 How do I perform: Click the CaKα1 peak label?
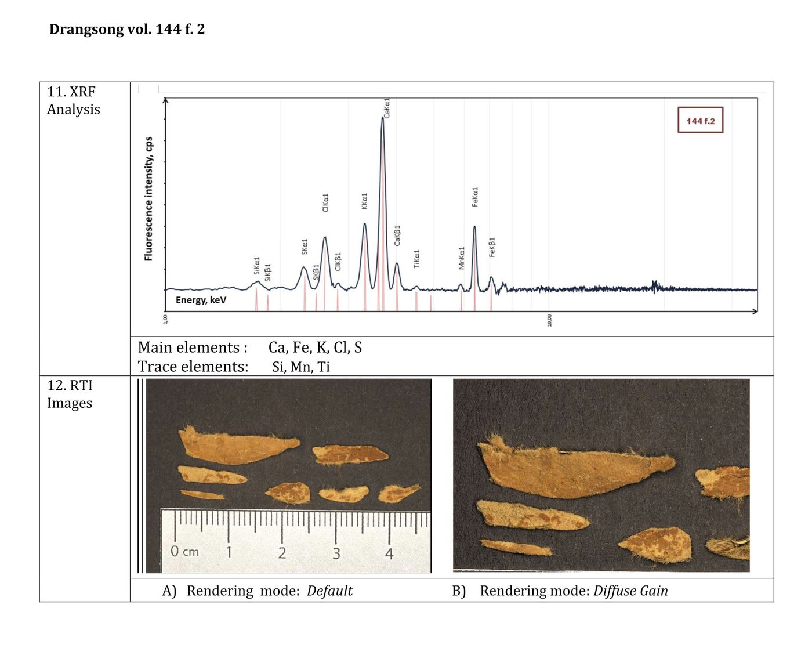(387, 108)
